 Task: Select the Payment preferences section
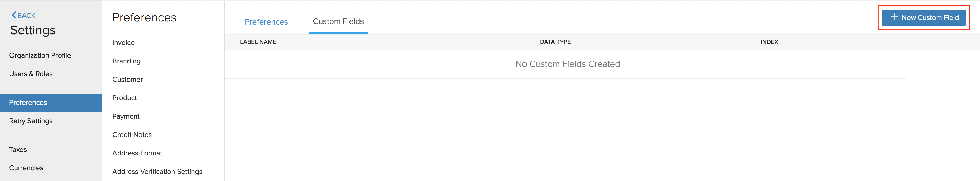tap(126, 116)
